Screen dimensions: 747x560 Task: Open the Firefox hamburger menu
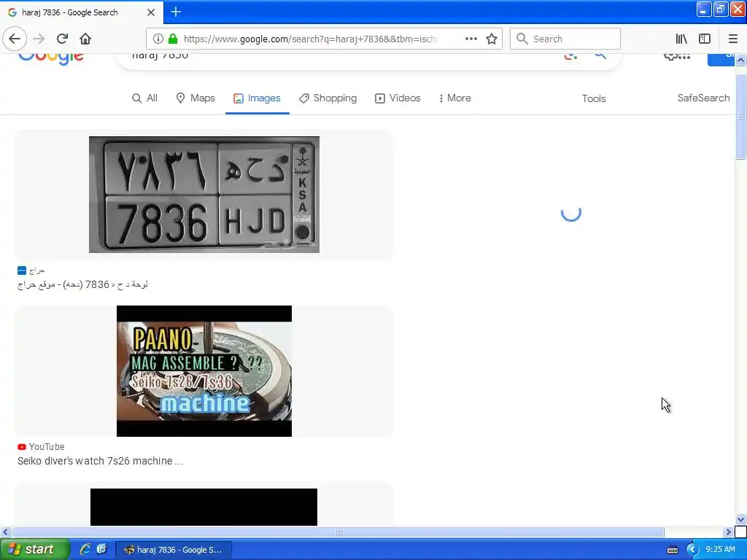pos(733,39)
